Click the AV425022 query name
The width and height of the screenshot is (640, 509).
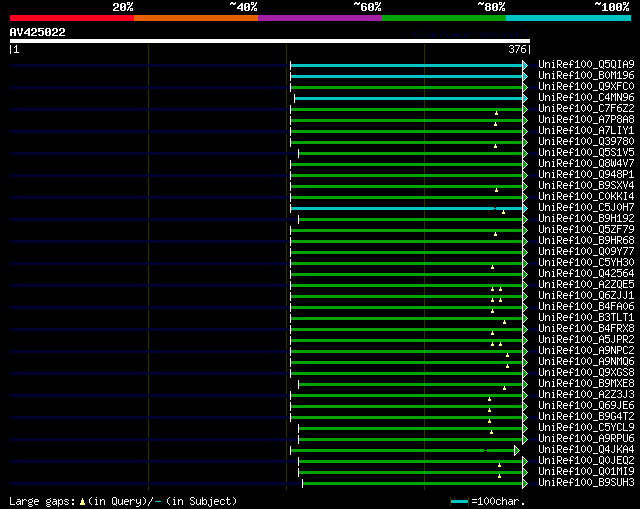(x=37, y=32)
